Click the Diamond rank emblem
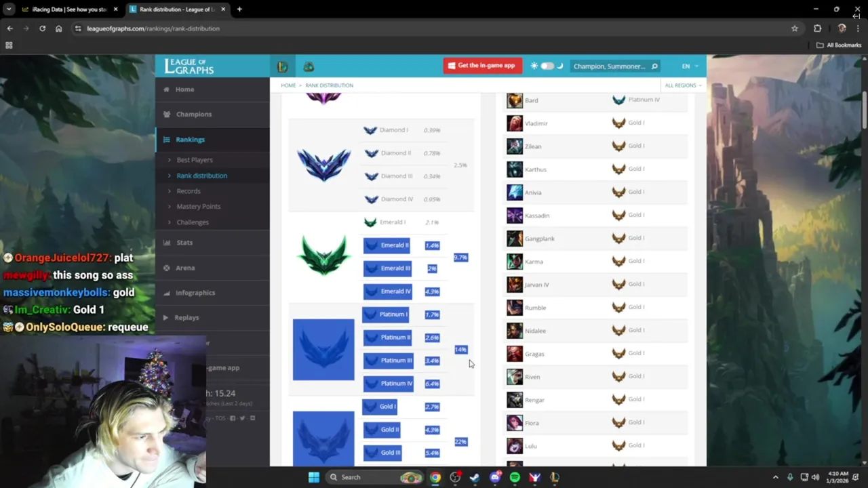Image resolution: width=868 pixels, height=488 pixels. (x=323, y=165)
